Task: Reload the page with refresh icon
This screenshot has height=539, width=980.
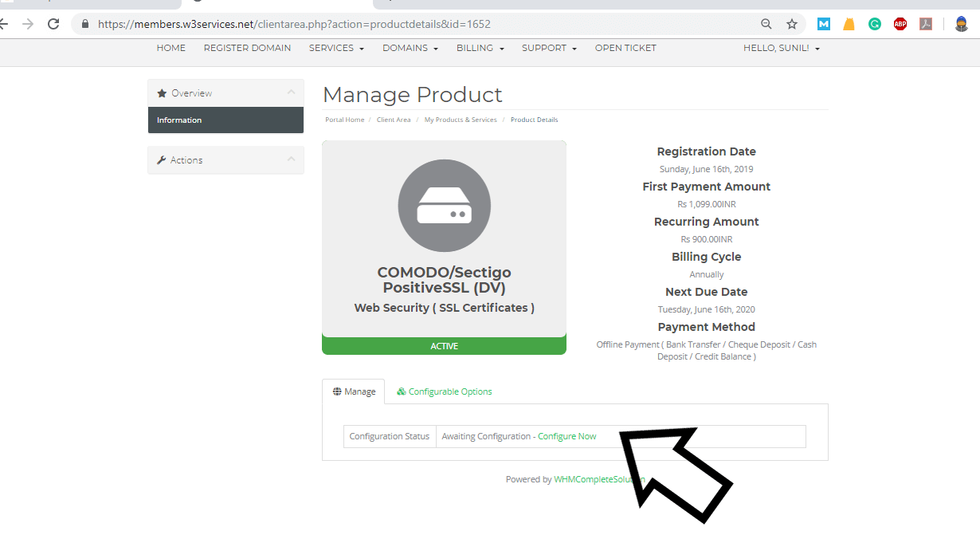Action: pyautogui.click(x=53, y=24)
